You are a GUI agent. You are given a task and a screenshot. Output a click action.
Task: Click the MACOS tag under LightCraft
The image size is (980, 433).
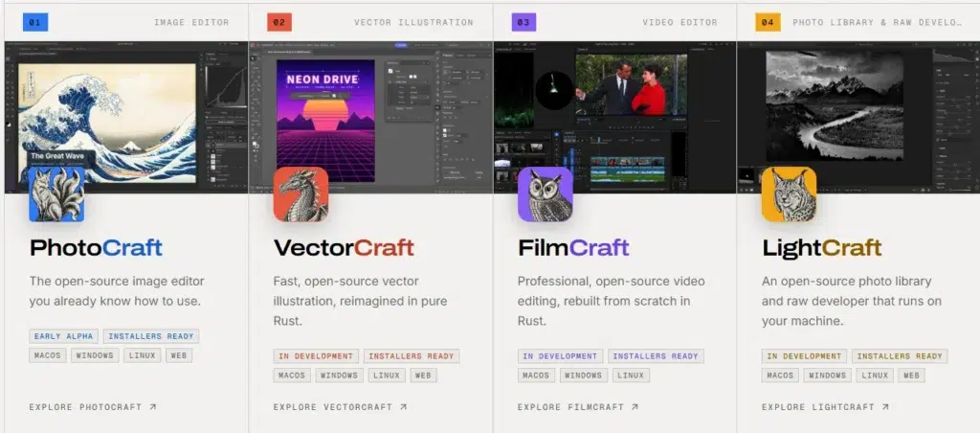[780, 376]
